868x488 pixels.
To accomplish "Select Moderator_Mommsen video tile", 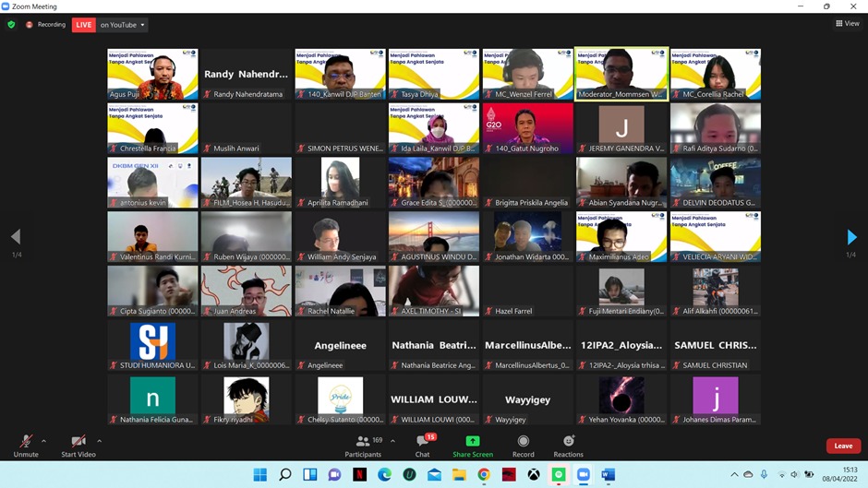I will pyautogui.click(x=621, y=74).
